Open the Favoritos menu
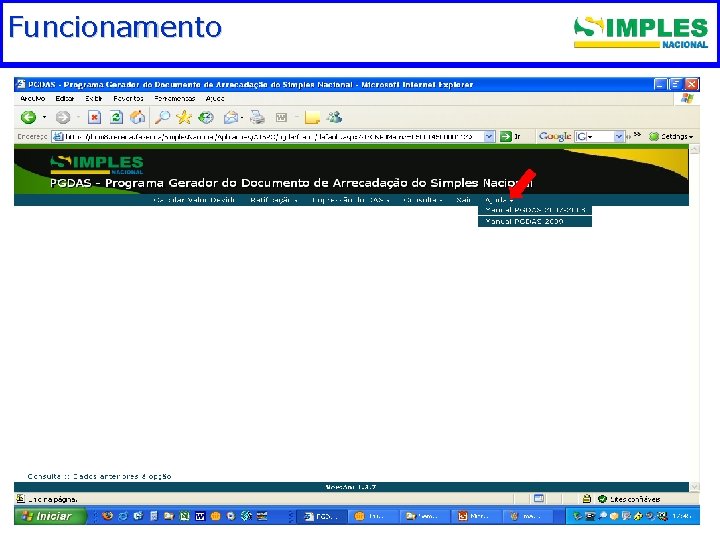This screenshot has width=720, height=540. tap(128, 98)
